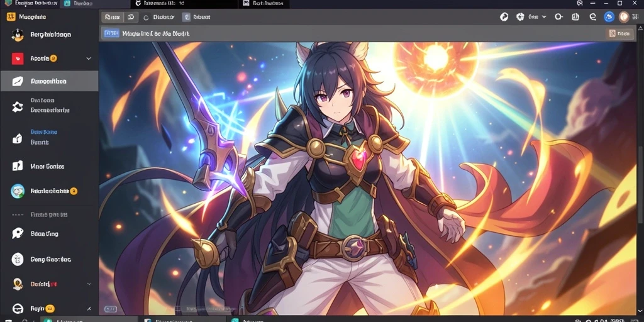
Task: Open the first taskbar app with green icon
Action: coord(89,319)
